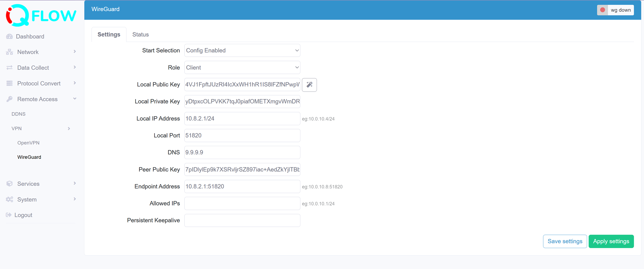This screenshot has width=644, height=269.
Task: Open the System menu label
Action: pos(27,199)
